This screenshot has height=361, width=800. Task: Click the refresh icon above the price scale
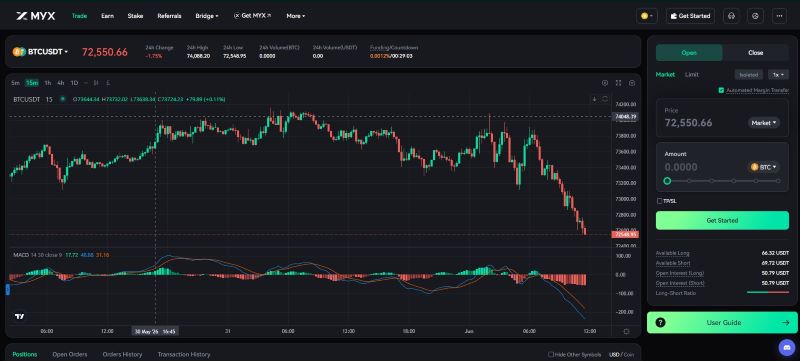tap(605, 99)
